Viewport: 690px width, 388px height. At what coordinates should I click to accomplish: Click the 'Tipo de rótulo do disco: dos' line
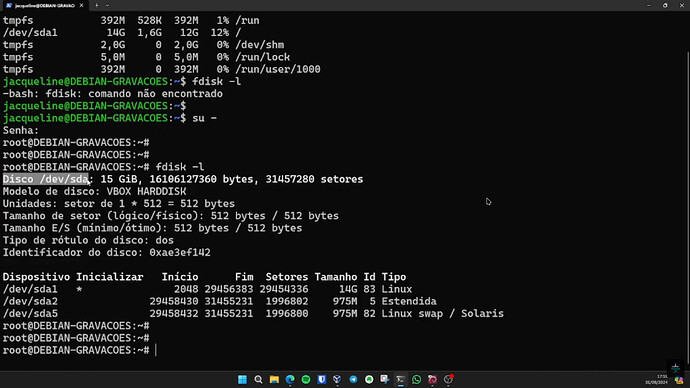point(88,240)
